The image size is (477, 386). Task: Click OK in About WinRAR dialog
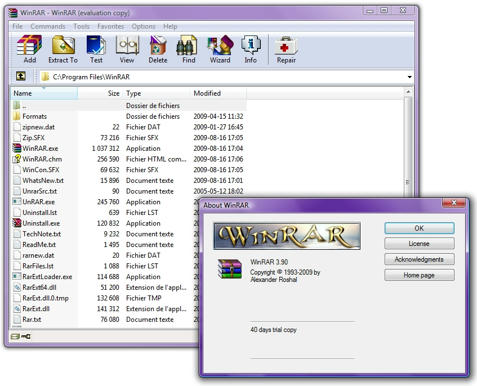point(419,228)
